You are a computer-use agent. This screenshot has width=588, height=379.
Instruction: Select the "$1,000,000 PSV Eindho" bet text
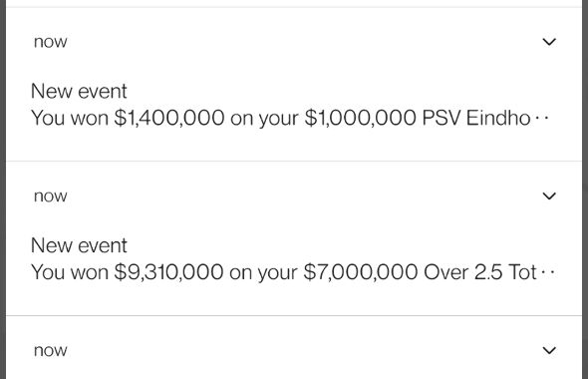coord(418,118)
